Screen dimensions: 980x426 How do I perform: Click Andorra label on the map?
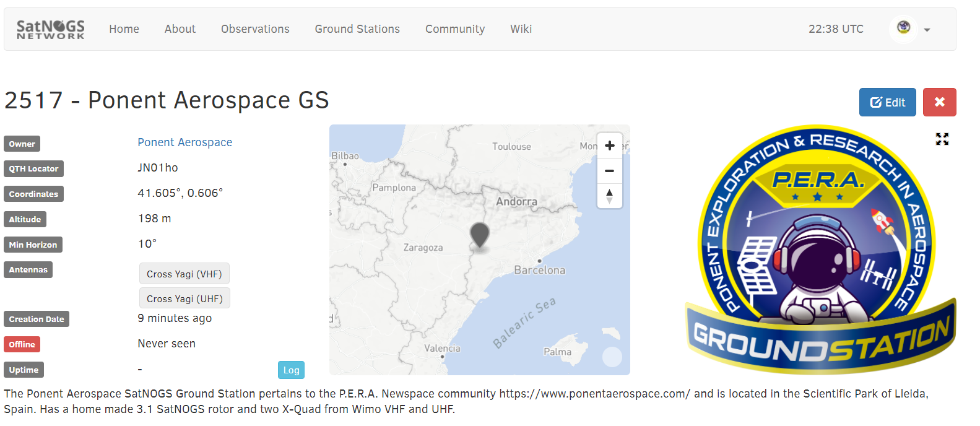point(516,201)
